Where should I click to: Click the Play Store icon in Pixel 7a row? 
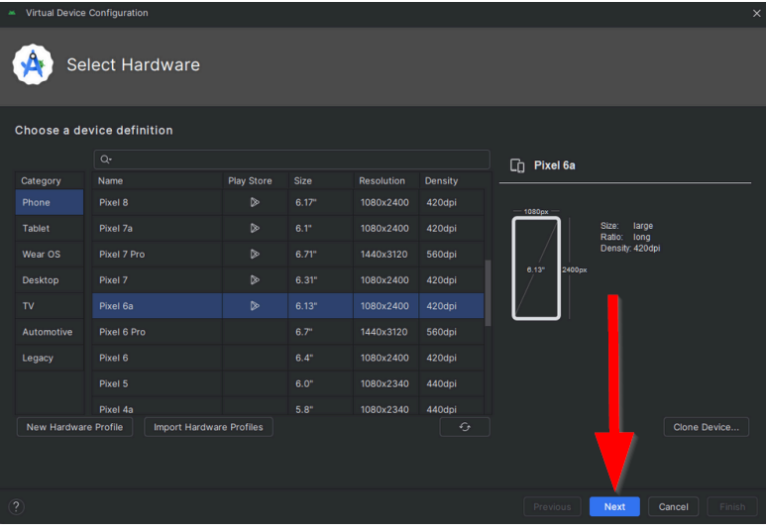[x=255, y=228]
